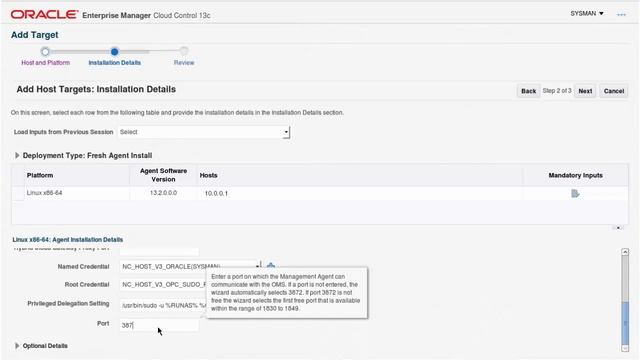Click the Mandatory Inputs column header
The height and width of the screenshot is (360, 640).
point(576,176)
